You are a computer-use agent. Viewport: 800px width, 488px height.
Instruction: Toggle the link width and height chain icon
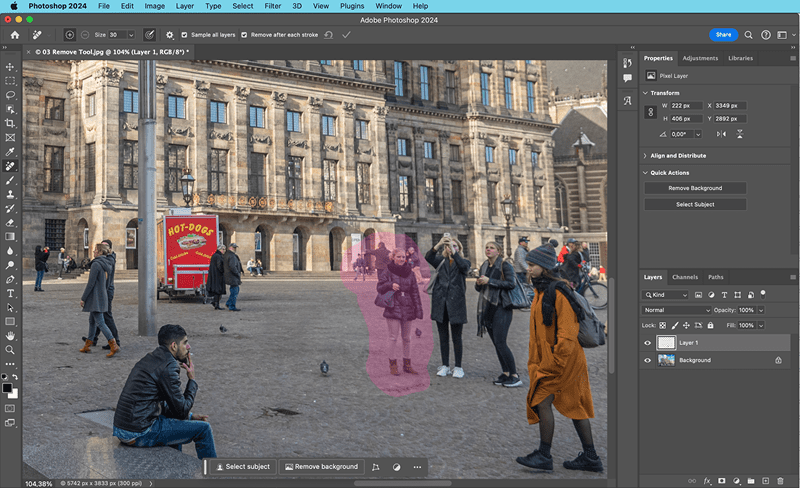pos(650,112)
